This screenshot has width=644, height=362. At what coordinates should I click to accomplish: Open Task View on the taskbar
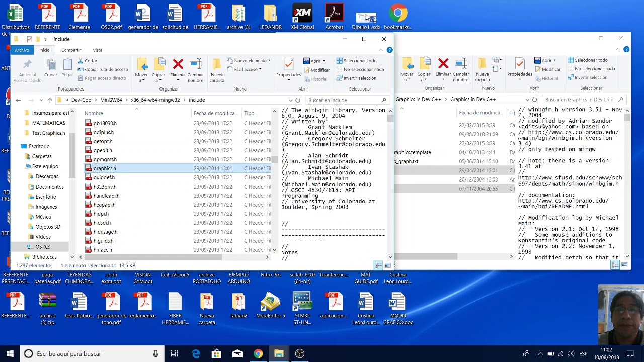(174, 354)
